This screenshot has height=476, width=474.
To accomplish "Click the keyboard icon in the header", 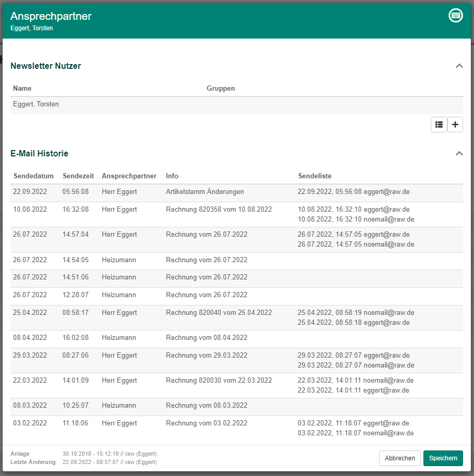I will point(456,16).
